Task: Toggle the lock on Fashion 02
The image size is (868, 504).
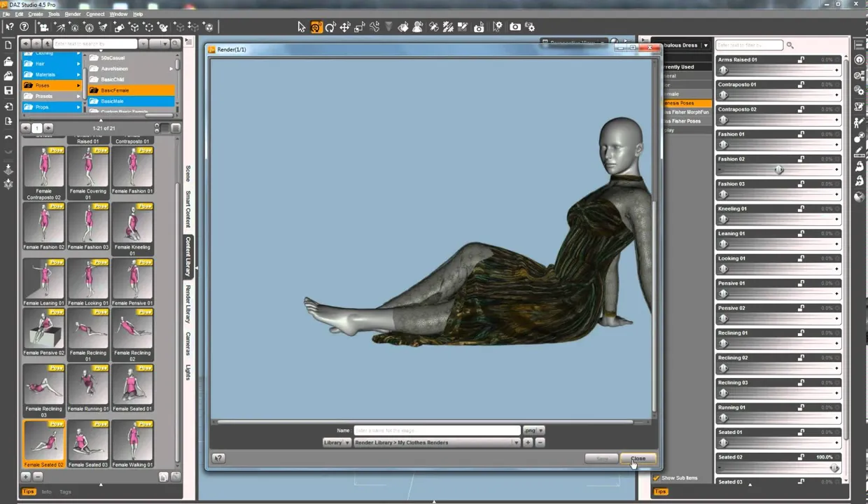Action: [x=801, y=159]
